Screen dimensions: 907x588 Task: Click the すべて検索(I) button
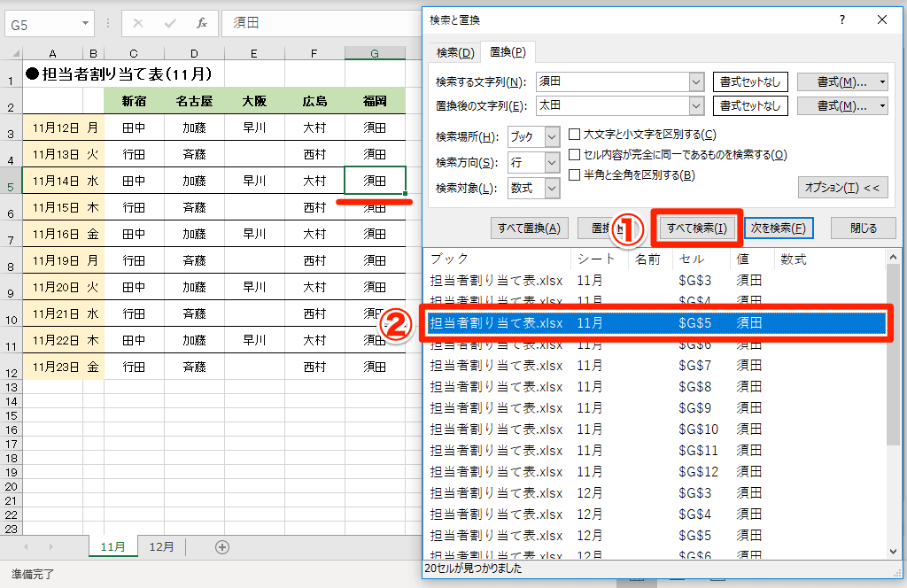point(696,228)
